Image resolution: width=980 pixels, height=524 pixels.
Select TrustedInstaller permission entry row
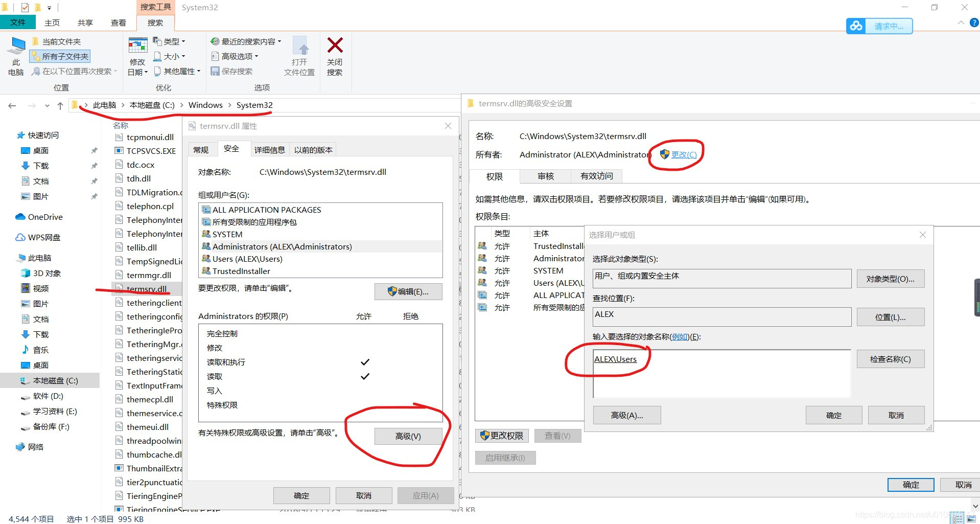[x=529, y=246]
